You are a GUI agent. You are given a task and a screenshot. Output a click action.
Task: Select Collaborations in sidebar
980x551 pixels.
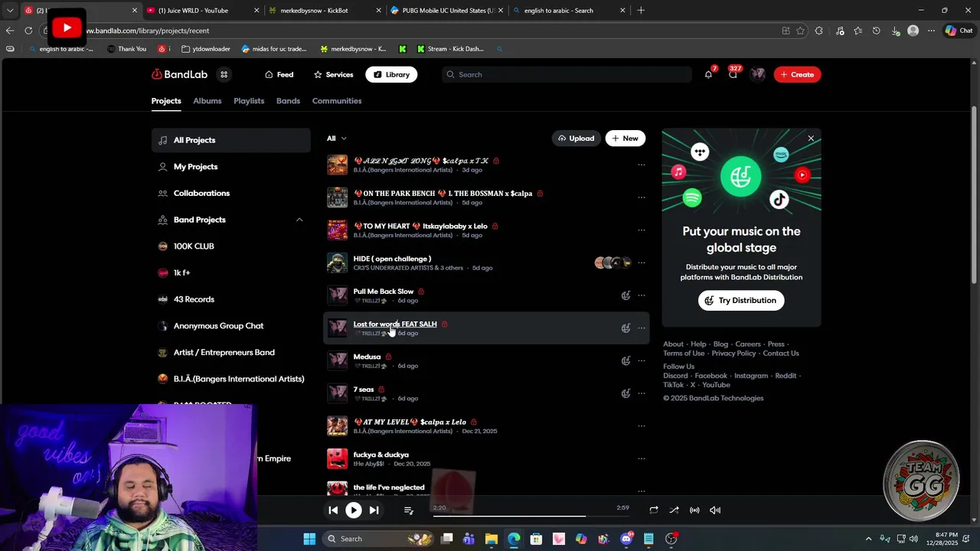coord(230,193)
